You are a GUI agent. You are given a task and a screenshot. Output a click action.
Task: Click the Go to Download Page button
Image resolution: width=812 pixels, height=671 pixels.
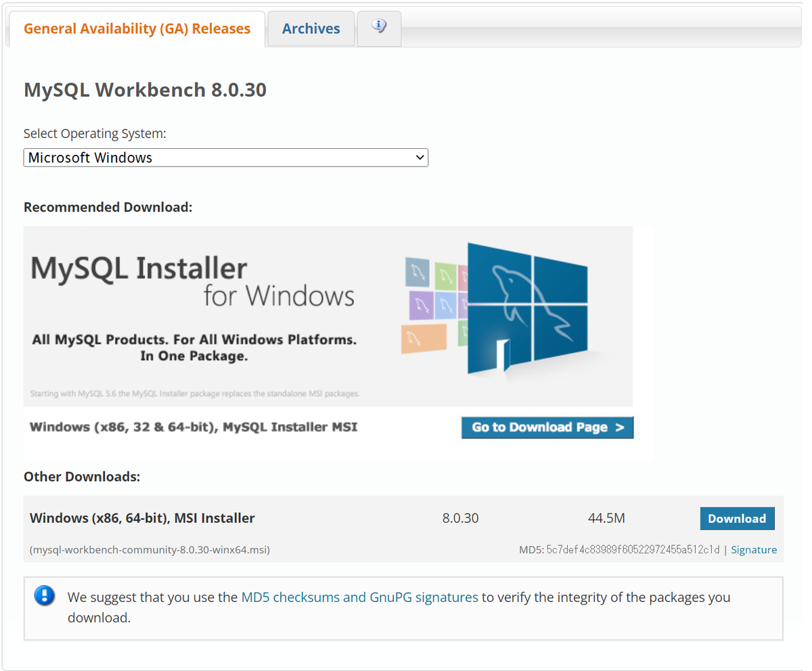(547, 427)
